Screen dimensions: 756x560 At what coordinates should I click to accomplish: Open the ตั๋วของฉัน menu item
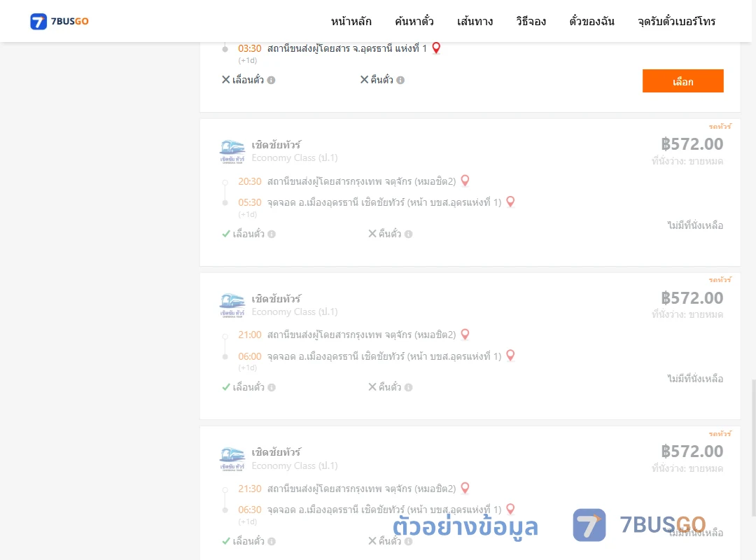click(591, 21)
